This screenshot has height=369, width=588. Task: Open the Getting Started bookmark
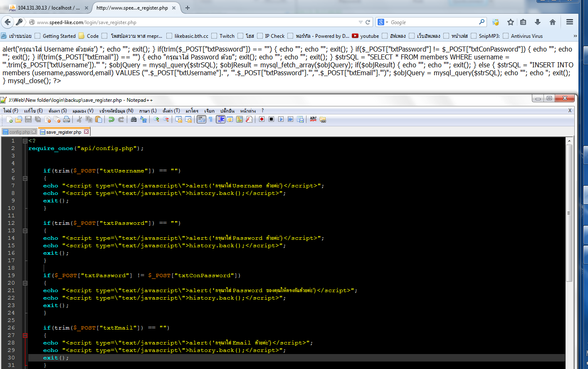[x=55, y=36]
